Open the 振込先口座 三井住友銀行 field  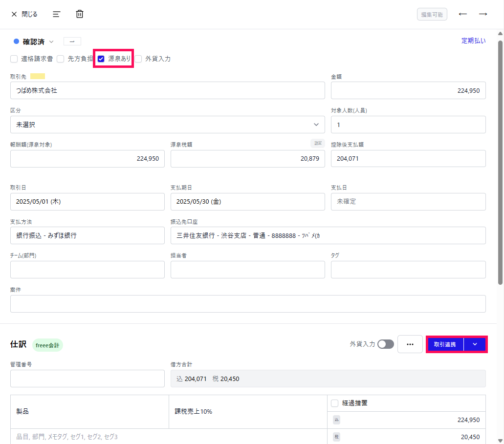coord(328,235)
